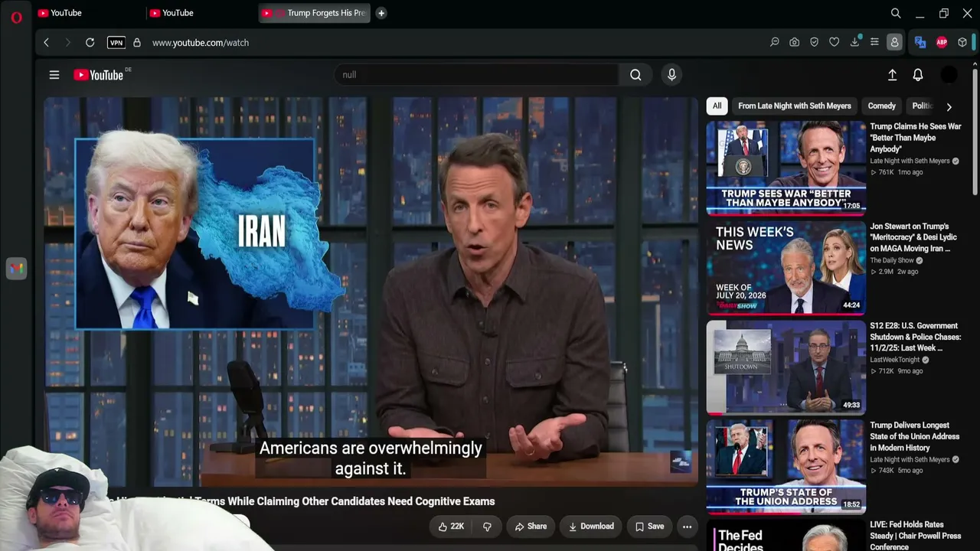The width and height of the screenshot is (980, 551).
Task: Select the Comedy filter chip
Action: pyautogui.click(x=881, y=106)
